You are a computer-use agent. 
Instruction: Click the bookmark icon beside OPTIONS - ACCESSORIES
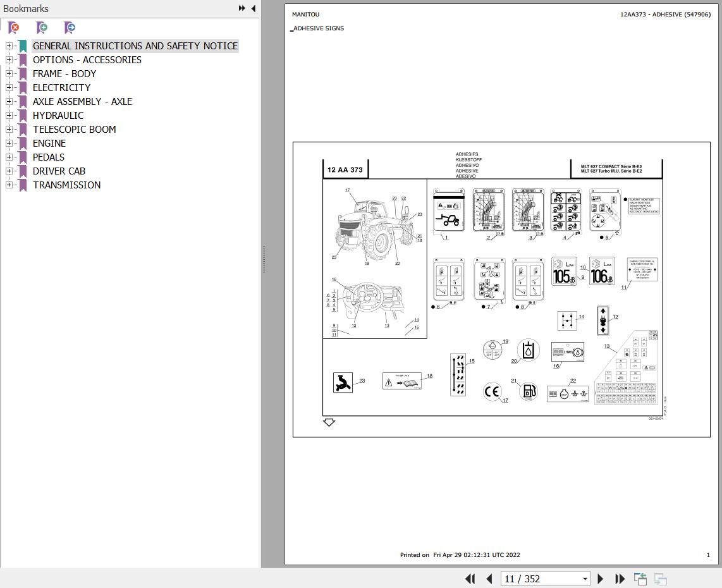click(23, 60)
